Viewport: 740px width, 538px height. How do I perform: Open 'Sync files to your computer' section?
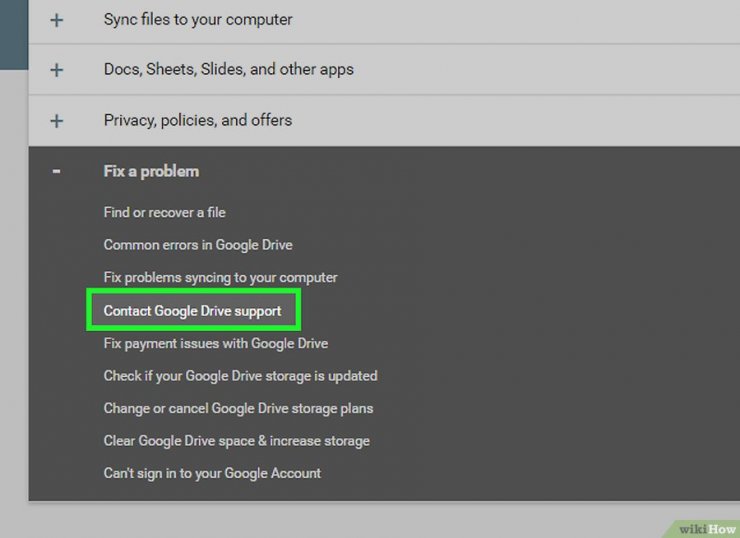point(198,20)
